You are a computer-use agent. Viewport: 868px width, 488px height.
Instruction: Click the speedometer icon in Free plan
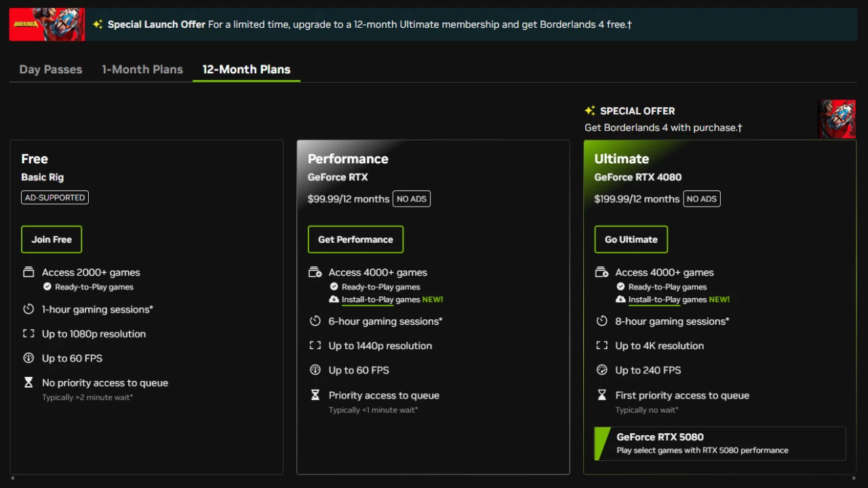pos(28,358)
